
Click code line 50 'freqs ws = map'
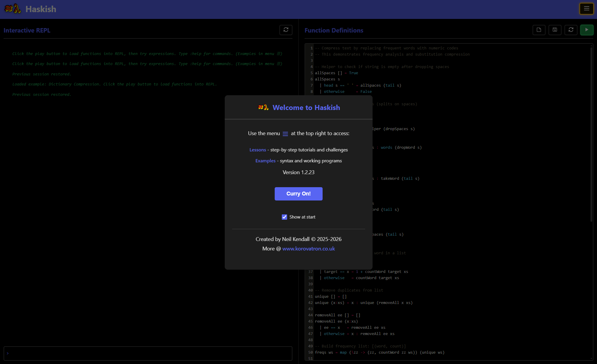pyautogui.click(x=380, y=352)
